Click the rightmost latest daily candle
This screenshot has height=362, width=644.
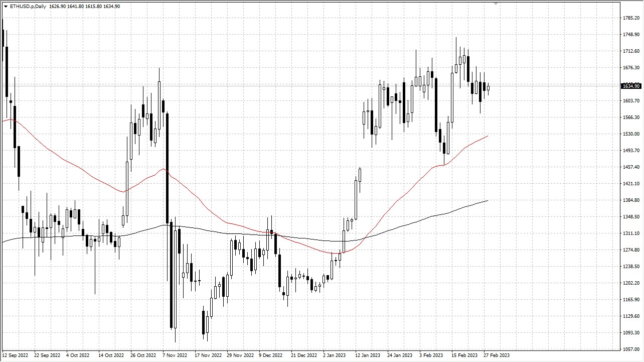(x=488, y=88)
